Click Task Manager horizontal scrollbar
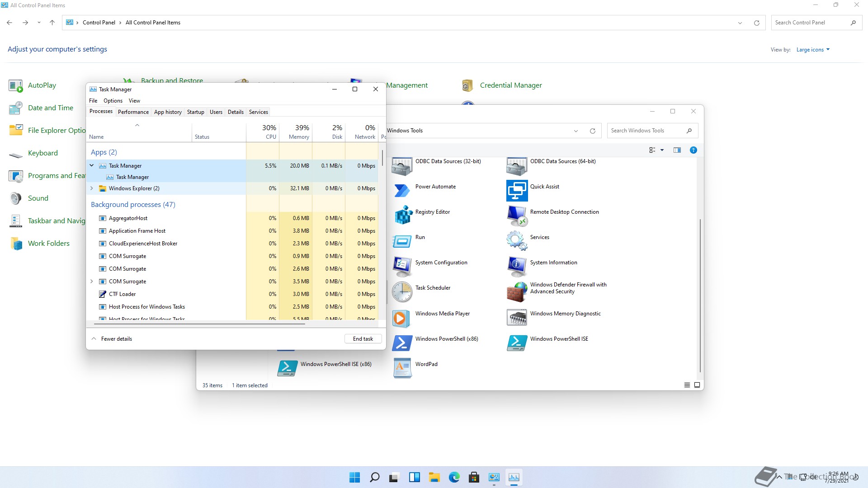Viewport: 868px width, 488px height. click(199, 324)
